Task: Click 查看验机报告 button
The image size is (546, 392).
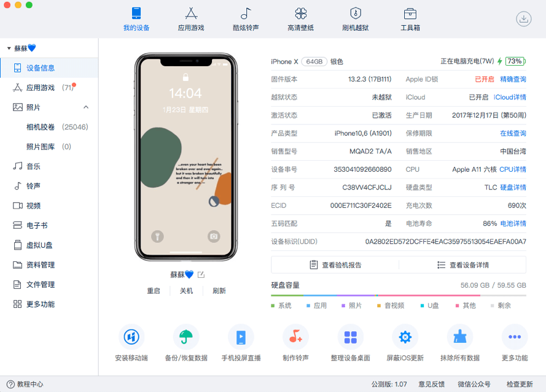Action: (x=335, y=265)
